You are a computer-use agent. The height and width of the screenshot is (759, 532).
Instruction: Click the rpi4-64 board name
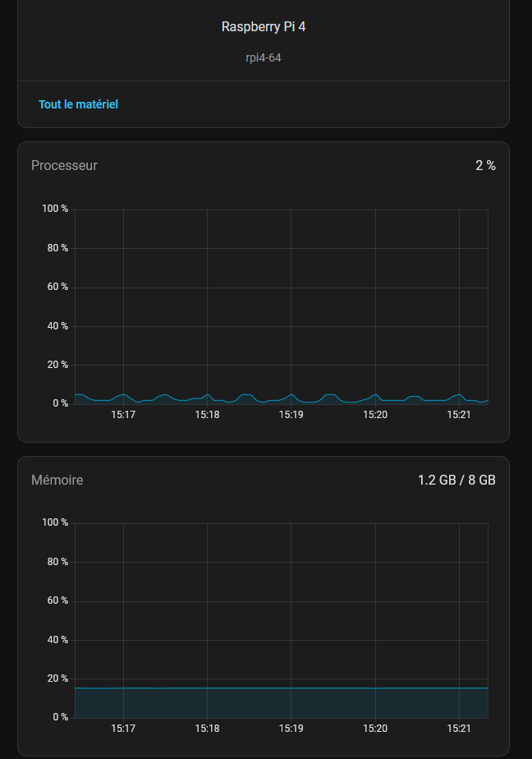(264, 58)
